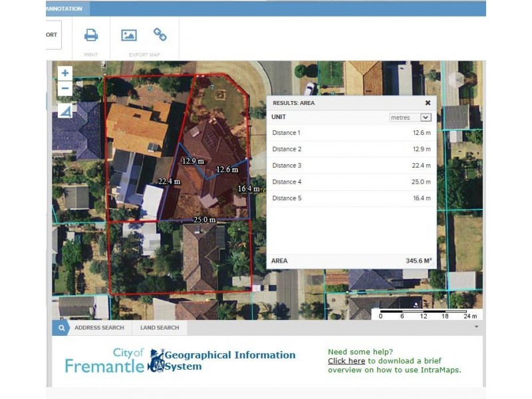Screen dimensions: 532x399
Task: Export map as image icon
Action: point(129,35)
